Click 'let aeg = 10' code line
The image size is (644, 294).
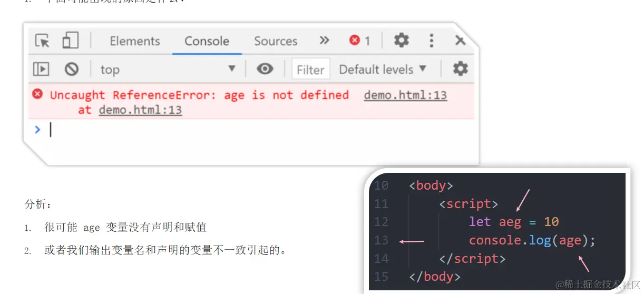tap(514, 222)
